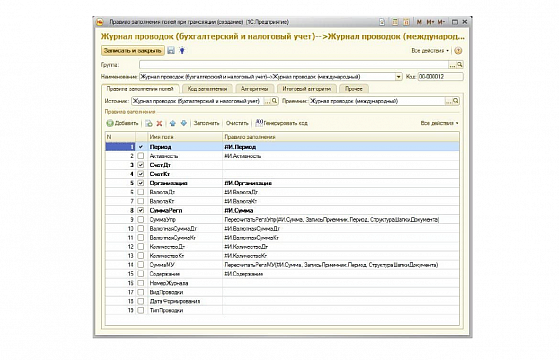Click the copy row icon next to Добавить
The width and height of the screenshot is (559, 360).
149,123
